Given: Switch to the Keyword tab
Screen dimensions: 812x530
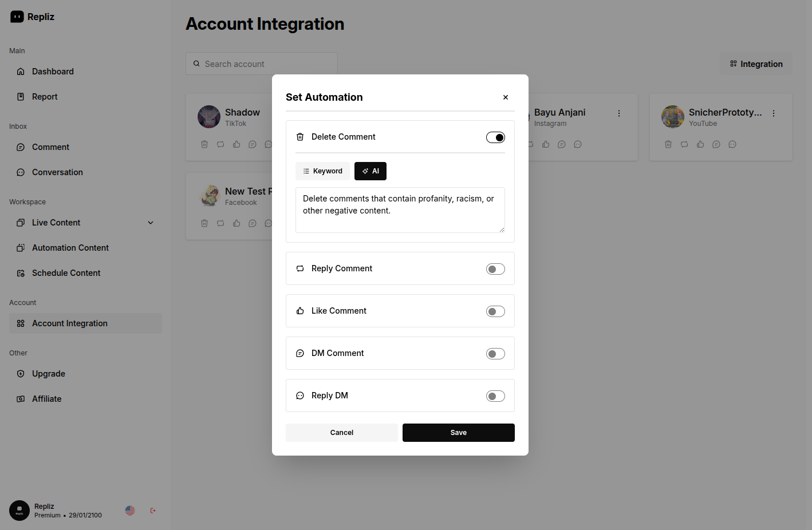Looking at the screenshot, I should pos(322,171).
